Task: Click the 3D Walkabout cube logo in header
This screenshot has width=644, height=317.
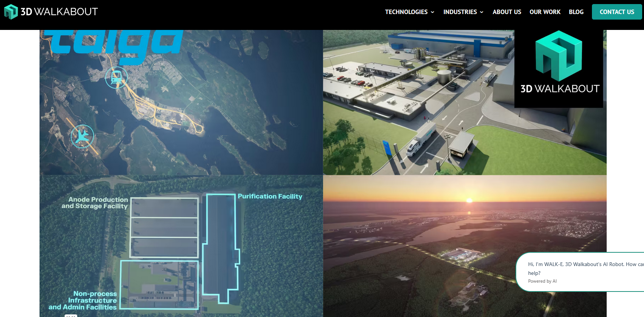Action: pos(11,12)
